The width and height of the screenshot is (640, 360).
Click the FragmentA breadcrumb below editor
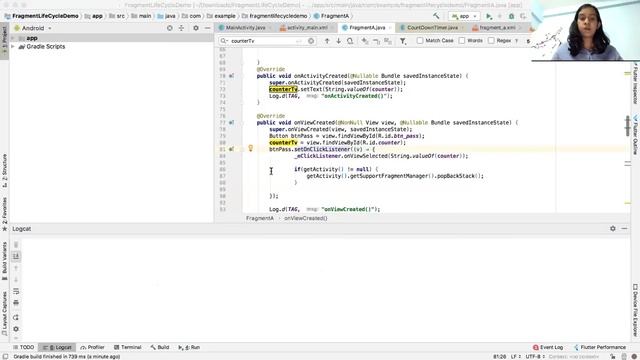point(260,218)
